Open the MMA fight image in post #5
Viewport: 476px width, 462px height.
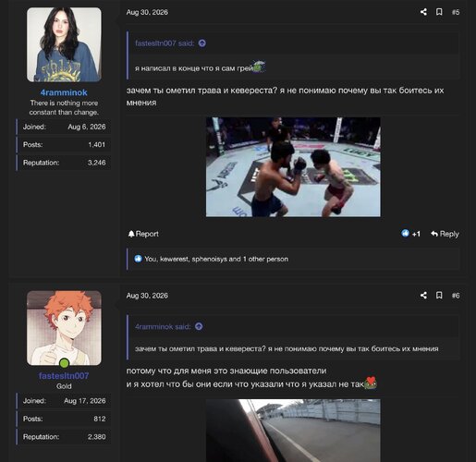pyautogui.click(x=293, y=167)
